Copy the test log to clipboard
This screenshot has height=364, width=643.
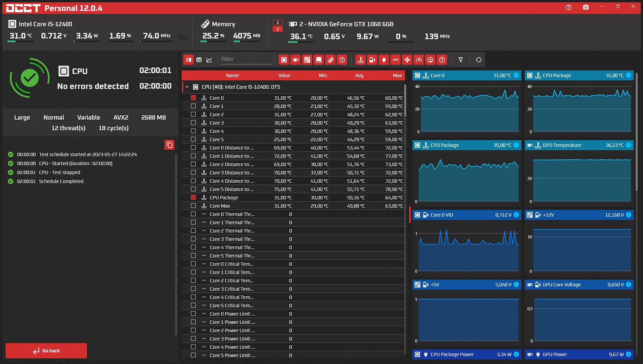169,145
